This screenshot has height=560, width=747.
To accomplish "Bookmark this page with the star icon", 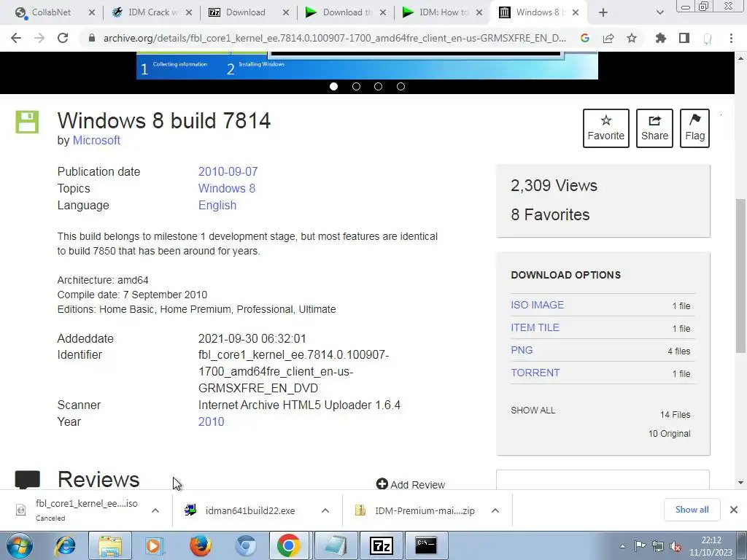I will coord(632,38).
